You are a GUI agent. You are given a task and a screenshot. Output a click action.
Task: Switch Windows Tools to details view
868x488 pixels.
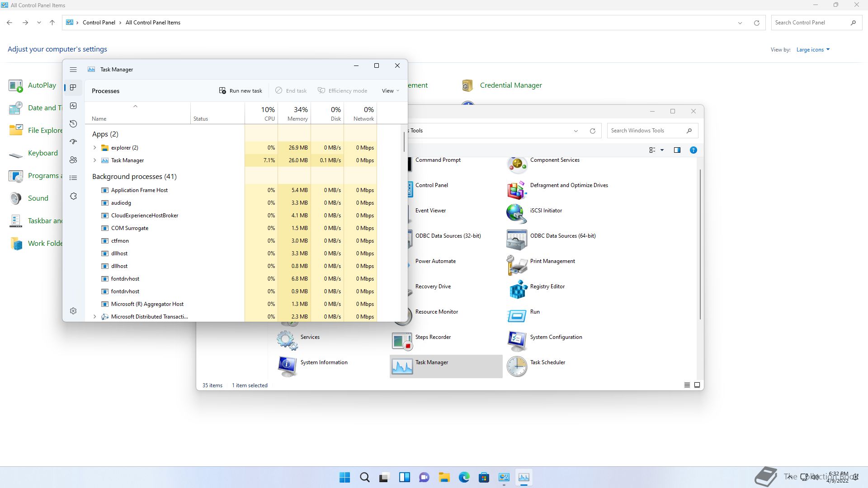click(687, 385)
